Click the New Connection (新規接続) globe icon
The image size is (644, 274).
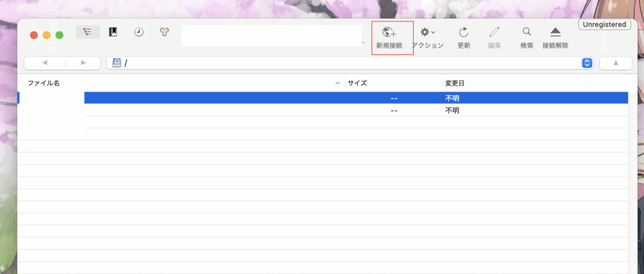point(389,33)
